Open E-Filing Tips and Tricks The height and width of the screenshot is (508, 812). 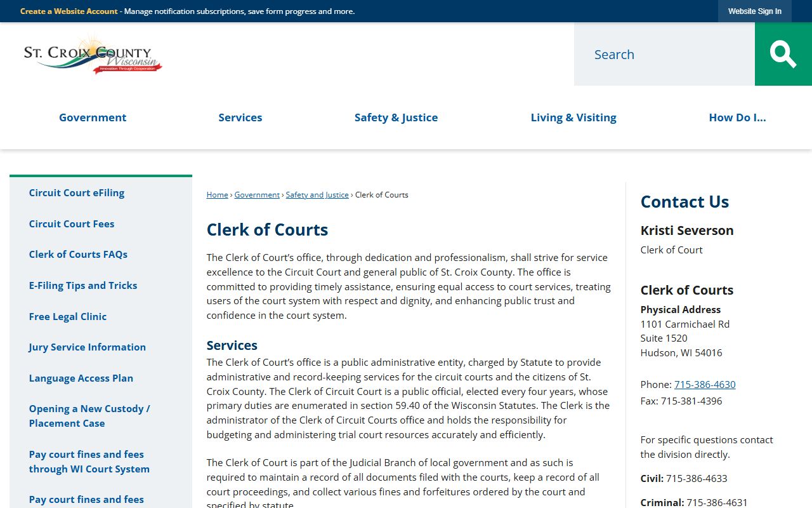point(83,286)
